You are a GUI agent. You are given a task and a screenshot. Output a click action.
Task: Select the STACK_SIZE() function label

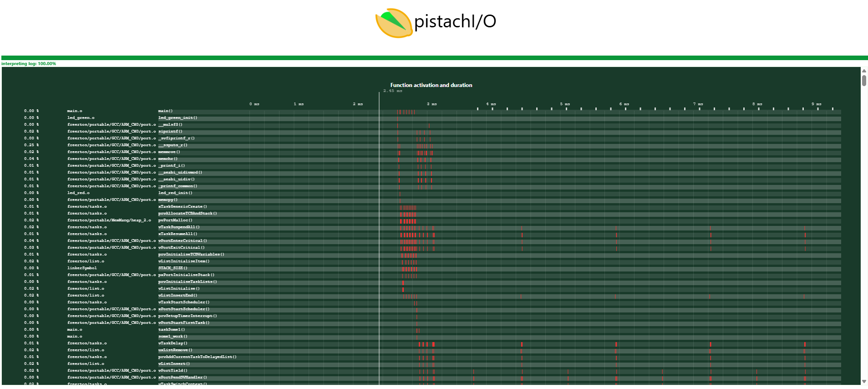[173, 268]
